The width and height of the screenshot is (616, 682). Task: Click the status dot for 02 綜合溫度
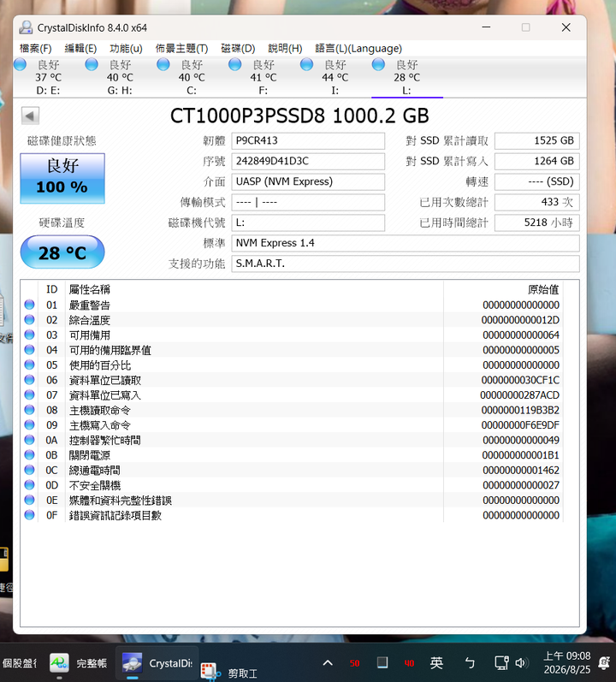click(x=30, y=320)
